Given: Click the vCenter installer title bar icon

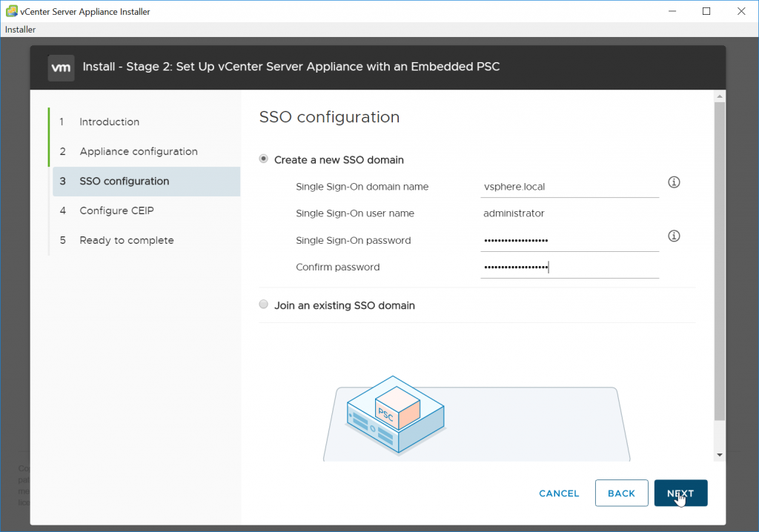Looking at the screenshot, I should 11,11.
